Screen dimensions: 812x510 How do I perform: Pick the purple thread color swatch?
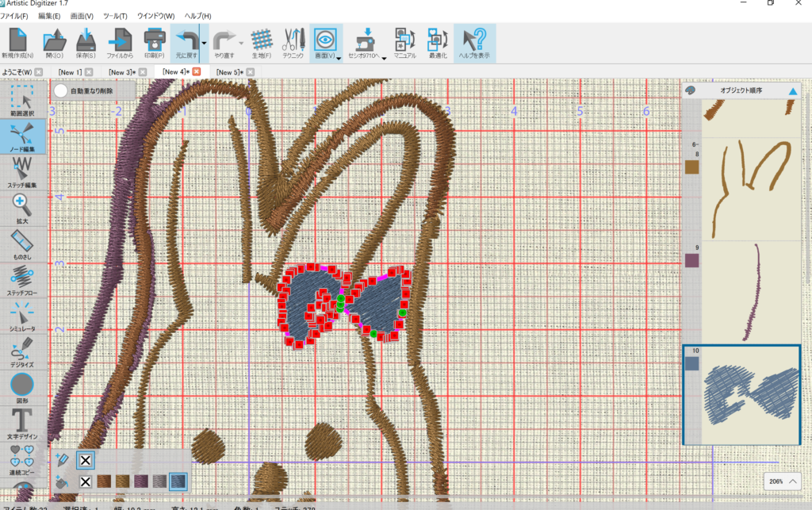(x=140, y=481)
